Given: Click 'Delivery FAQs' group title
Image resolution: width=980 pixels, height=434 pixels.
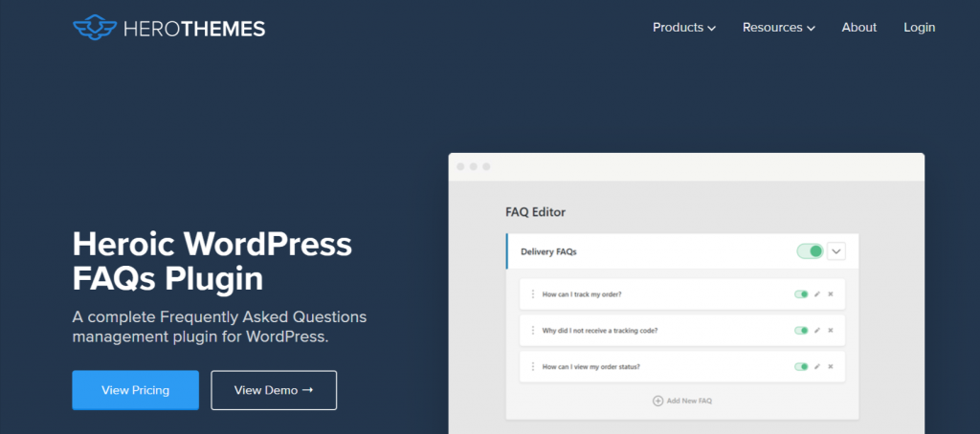Looking at the screenshot, I should 548,251.
